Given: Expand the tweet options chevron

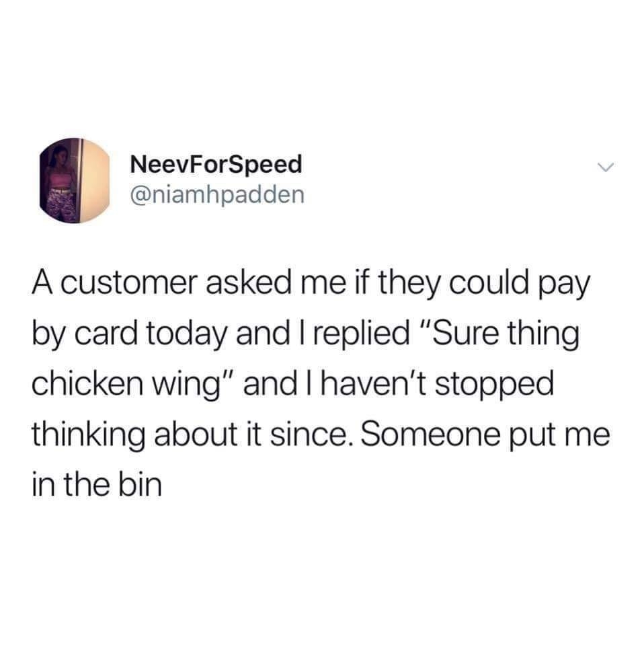Looking at the screenshot, I should point(605,167).
